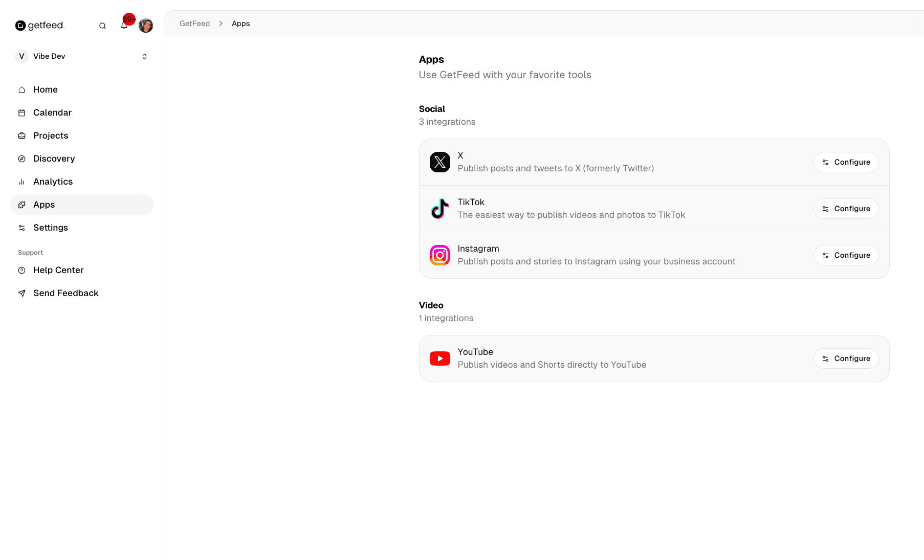Open Help Center from the sidebar
Image resolution: width=924 pixels, height=560 pixels.
pyautogui.click(x=58, y=270)
